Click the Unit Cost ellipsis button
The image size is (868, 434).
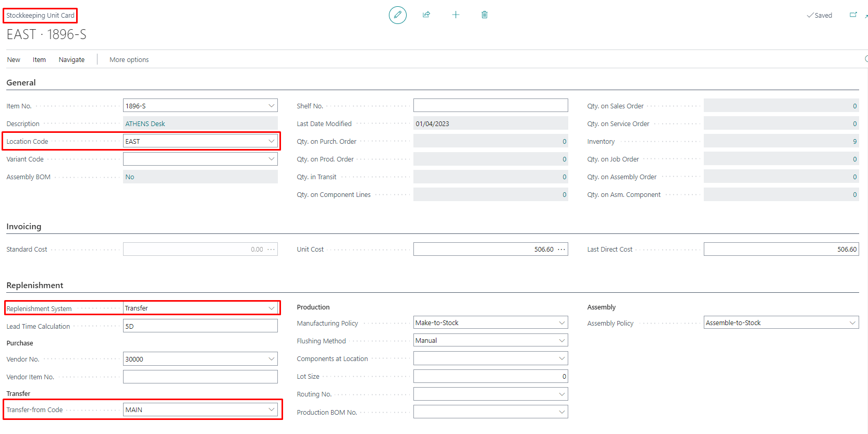[561, 250]
